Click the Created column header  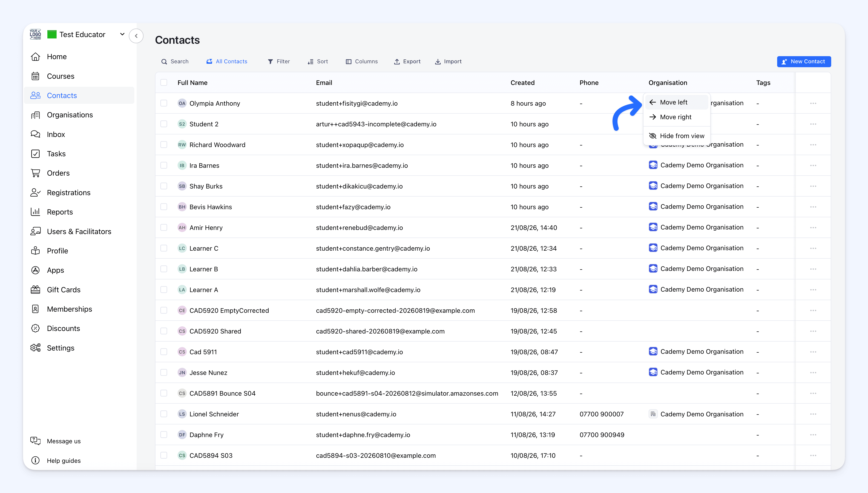coord(523,83)
